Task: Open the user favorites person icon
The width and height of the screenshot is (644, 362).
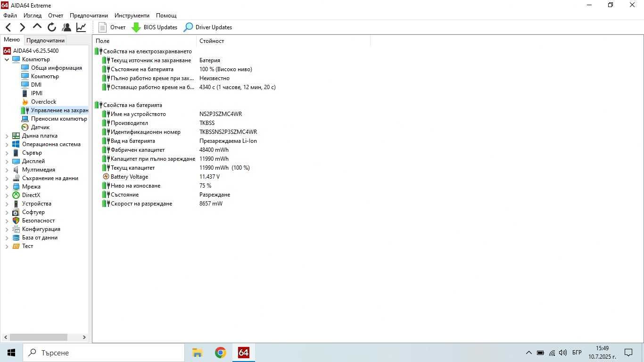Action: pos(66,27)
